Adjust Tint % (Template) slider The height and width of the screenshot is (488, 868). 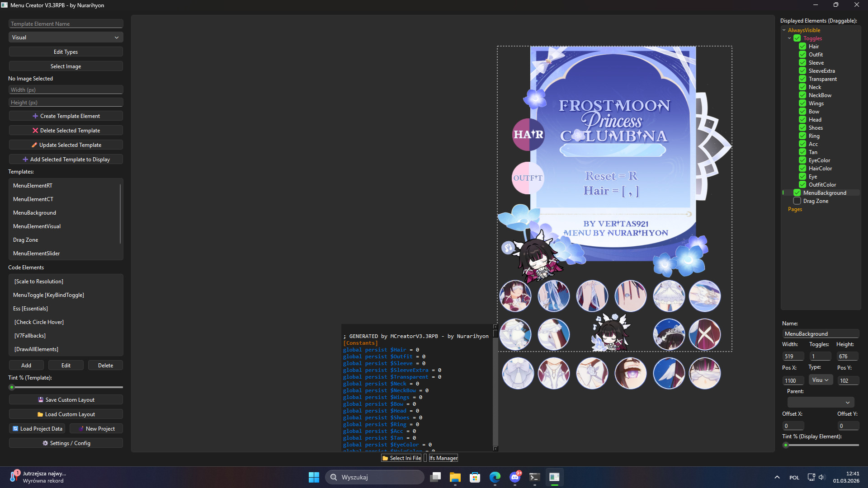click(66, 387)
